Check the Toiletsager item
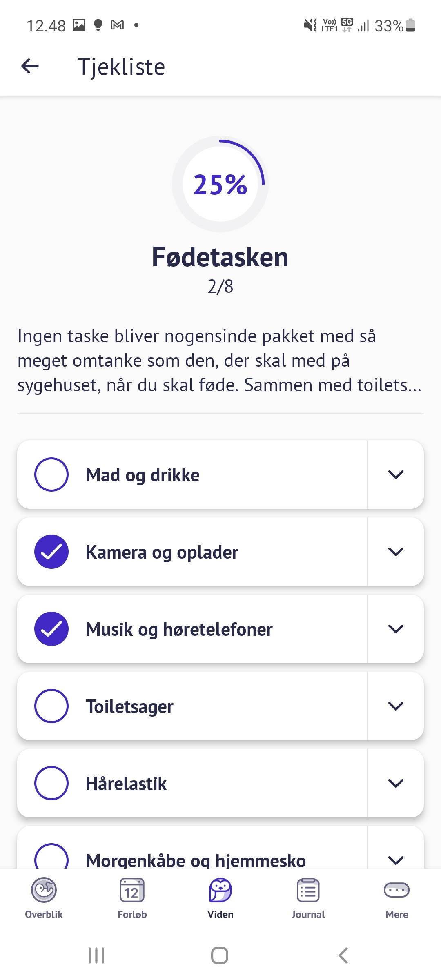 [x=51, y=706]
